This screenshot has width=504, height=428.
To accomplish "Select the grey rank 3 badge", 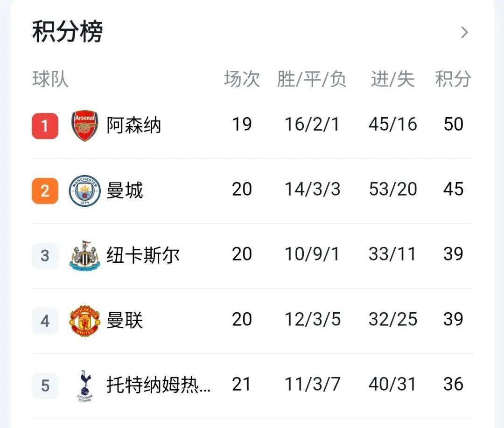I will point(45,256).
